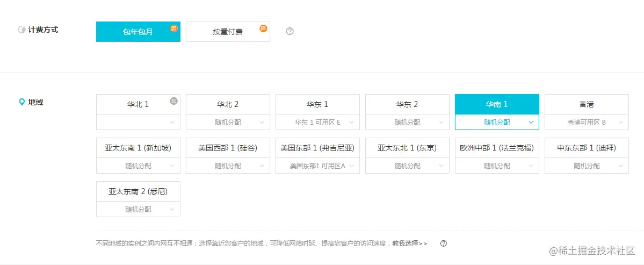The height and width of the screenshot is (265, 644).
Task: Click the 计费方式 label text
Action: (43, 30)
